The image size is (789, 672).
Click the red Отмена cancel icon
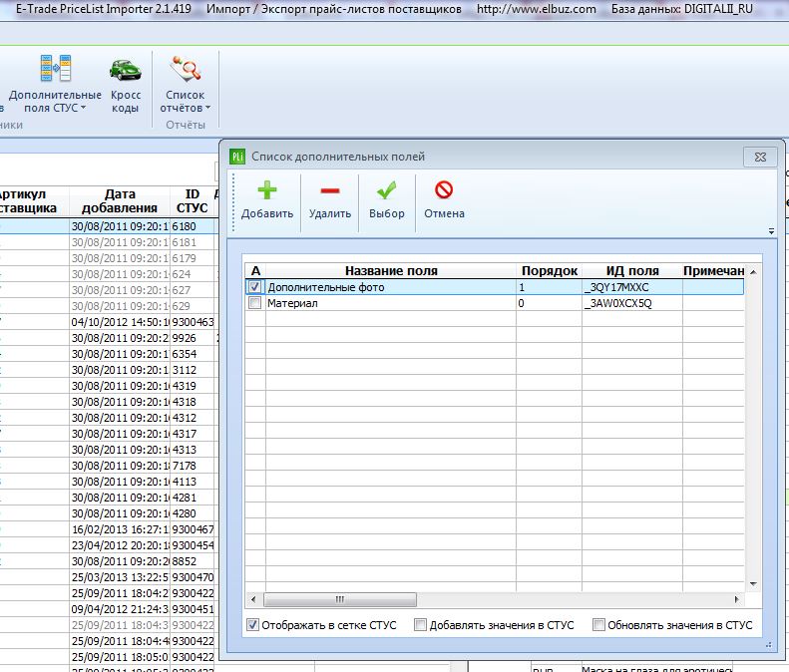pos(444,190)
